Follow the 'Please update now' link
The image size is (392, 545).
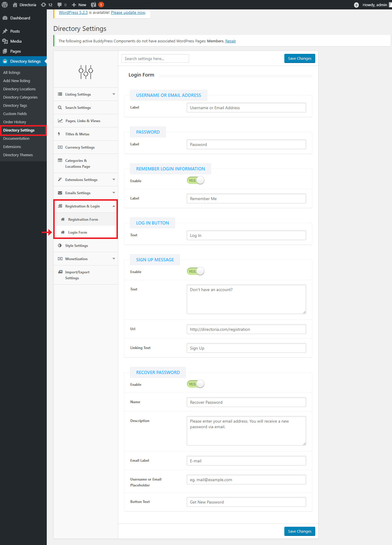pos(128,12)
